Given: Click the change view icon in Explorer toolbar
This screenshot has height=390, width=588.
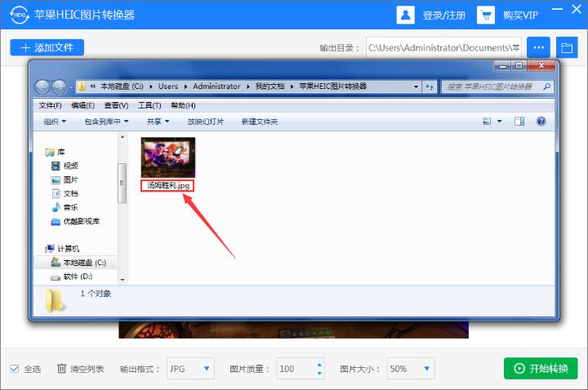Looking at the screenshot, I should (487, 121).
